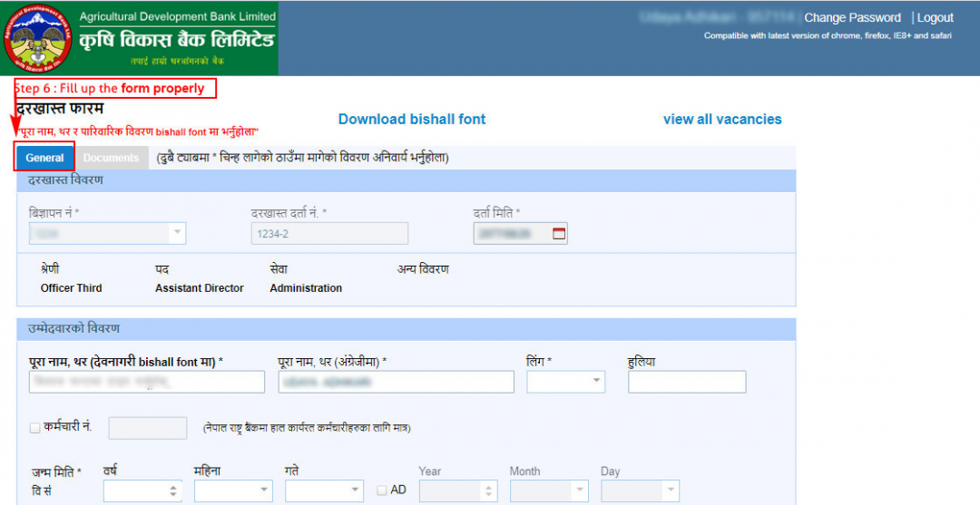Click the BS birth year stepper field
This screenshot has width=980, height=505.
142,490
